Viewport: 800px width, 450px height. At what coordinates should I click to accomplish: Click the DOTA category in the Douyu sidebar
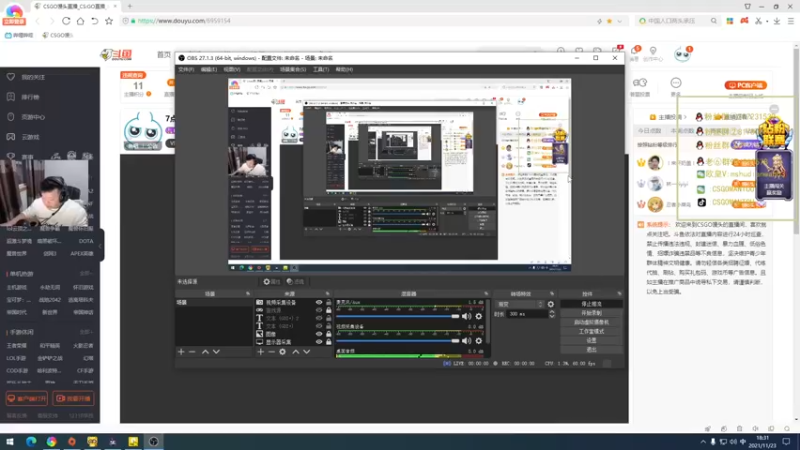[86, 241]
